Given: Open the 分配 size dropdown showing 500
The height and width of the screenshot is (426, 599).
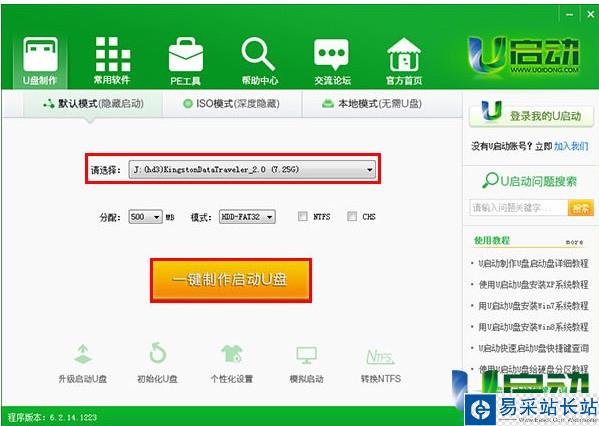Looking at the screenshot, I should 146,217.
